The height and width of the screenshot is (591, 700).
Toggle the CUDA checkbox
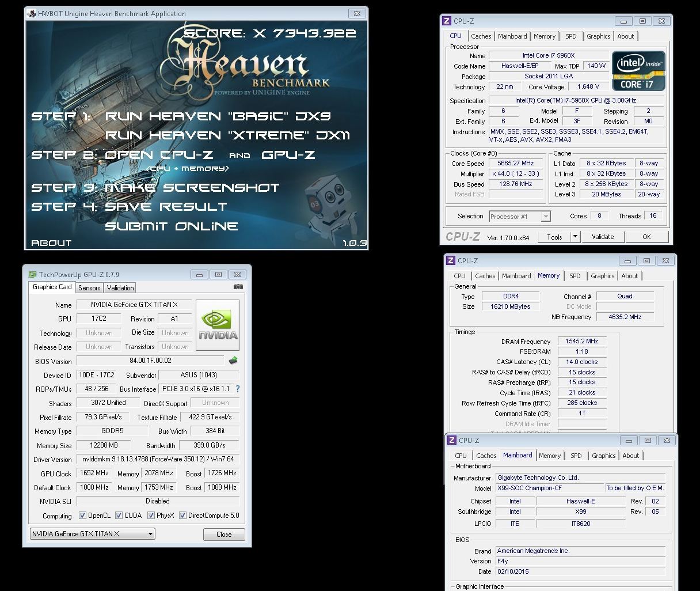pyautogui.click(x=119, y=516)
